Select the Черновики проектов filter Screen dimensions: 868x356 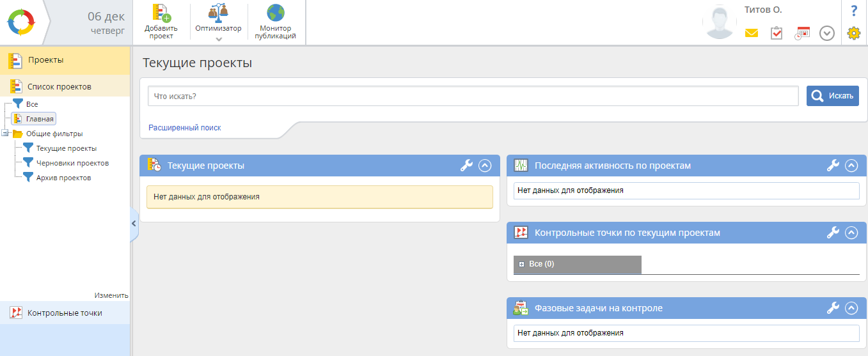72,163
